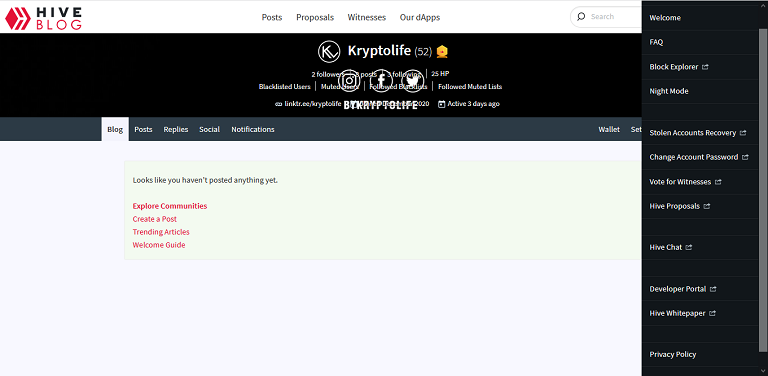
Task: Toggle Night Mode in the side menu
Action: click(669, 91)
